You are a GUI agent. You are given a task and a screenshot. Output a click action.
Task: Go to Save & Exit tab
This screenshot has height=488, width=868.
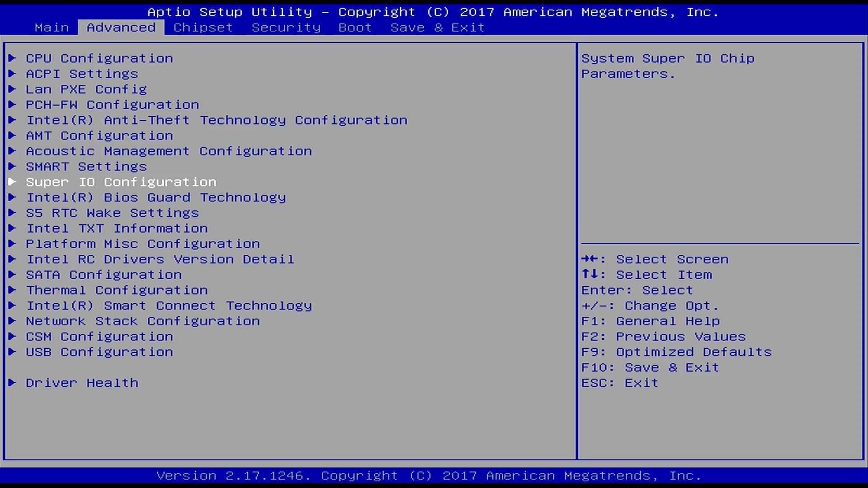tap(437, 28)
